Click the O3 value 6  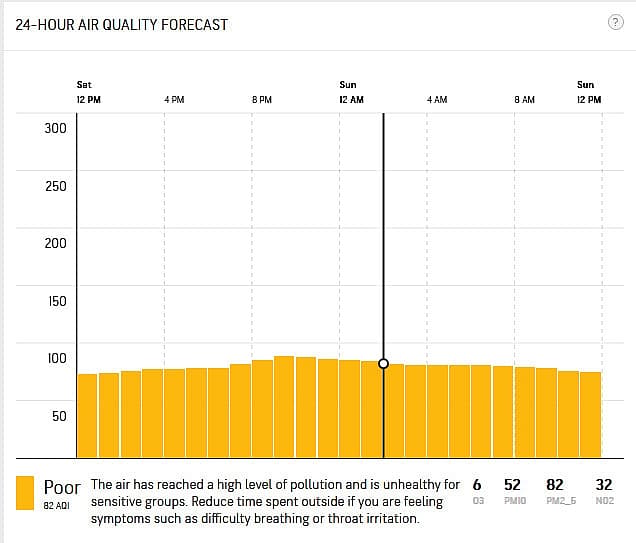pos(477,485)
